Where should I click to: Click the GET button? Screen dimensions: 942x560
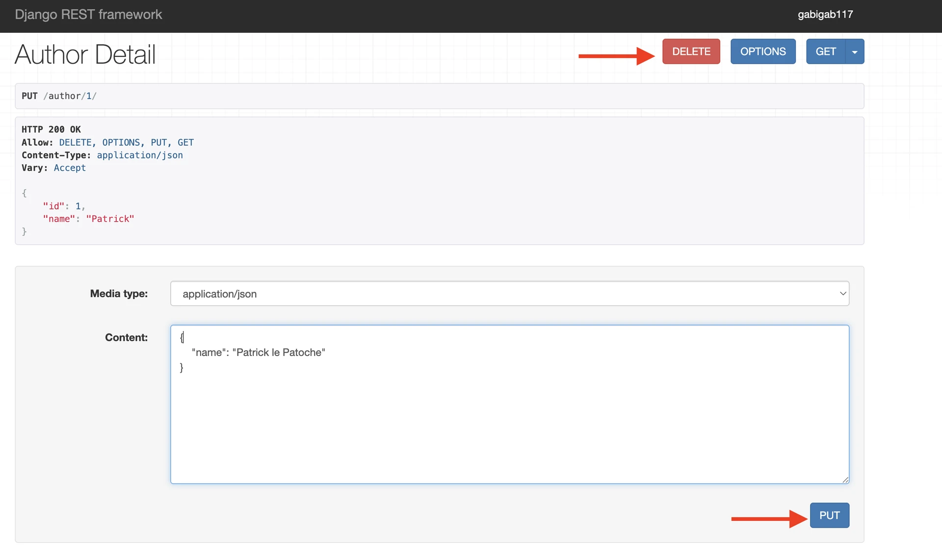tap(826, 51)
